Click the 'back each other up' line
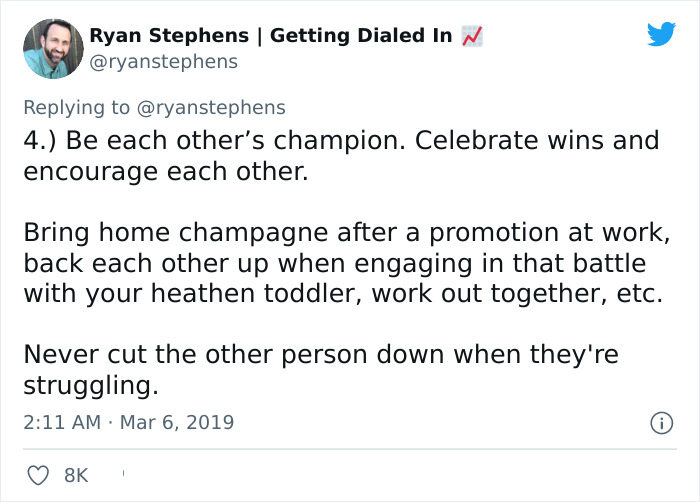The width and height of the screenshot is (700, 502). pos(334,266)
